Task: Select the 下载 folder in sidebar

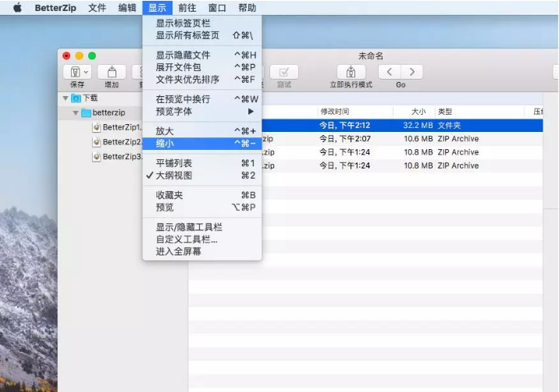Action: click(x=91, y=98)
